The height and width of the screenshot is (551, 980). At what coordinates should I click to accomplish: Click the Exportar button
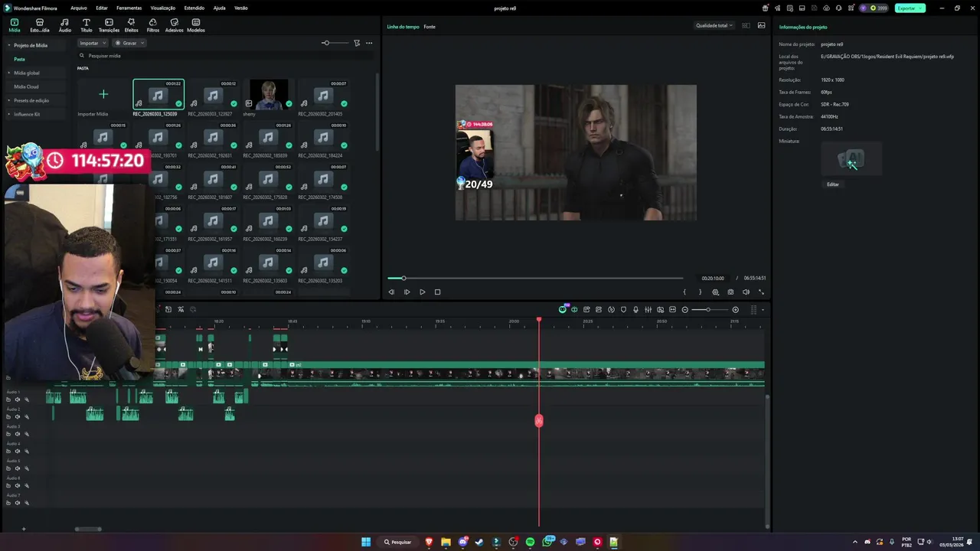(910, 8)
